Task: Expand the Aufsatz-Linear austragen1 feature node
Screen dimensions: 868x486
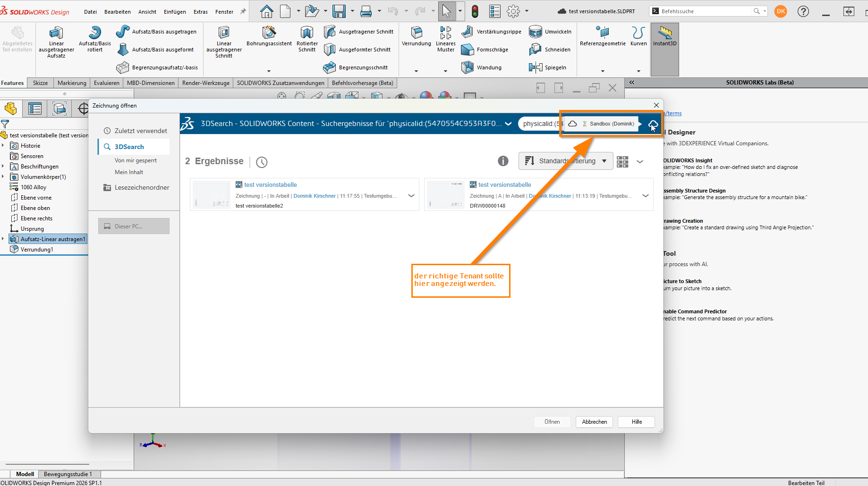Action: (x=3, y=239)
